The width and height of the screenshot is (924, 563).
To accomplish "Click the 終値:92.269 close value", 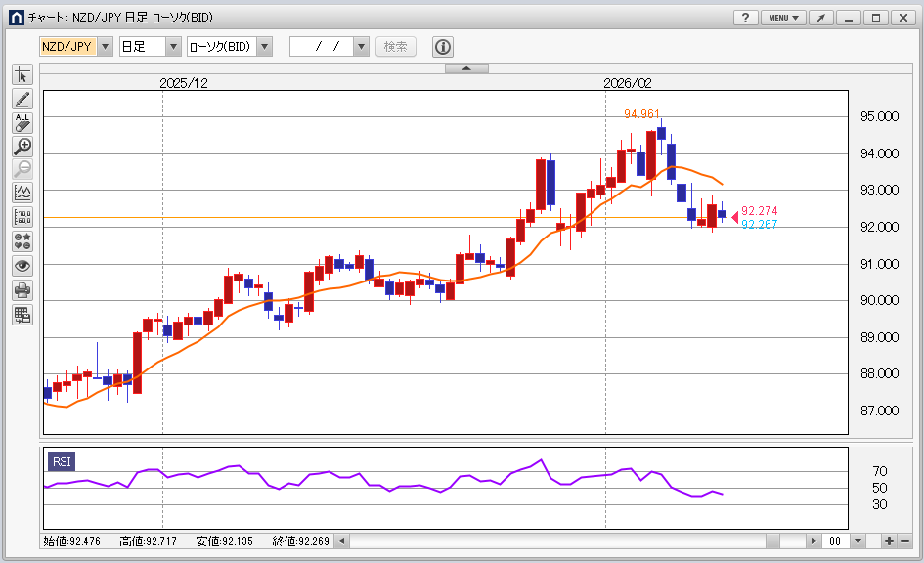I will (x=300, y=541).
